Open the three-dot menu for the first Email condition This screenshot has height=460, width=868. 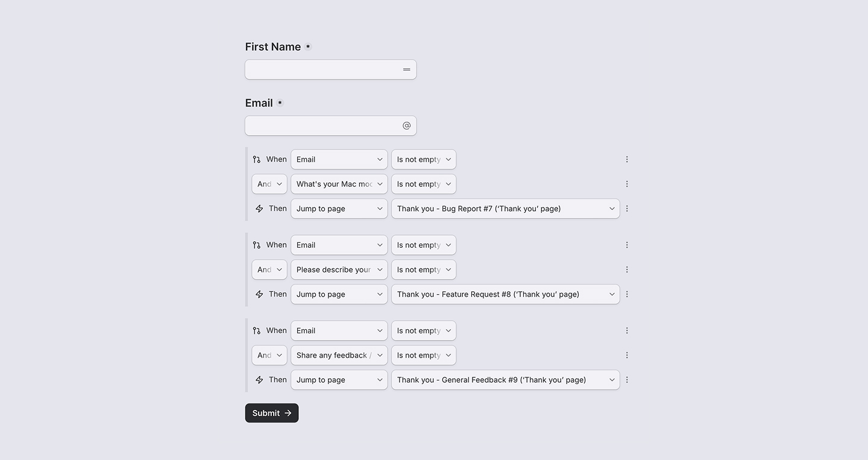click(627, 159)
